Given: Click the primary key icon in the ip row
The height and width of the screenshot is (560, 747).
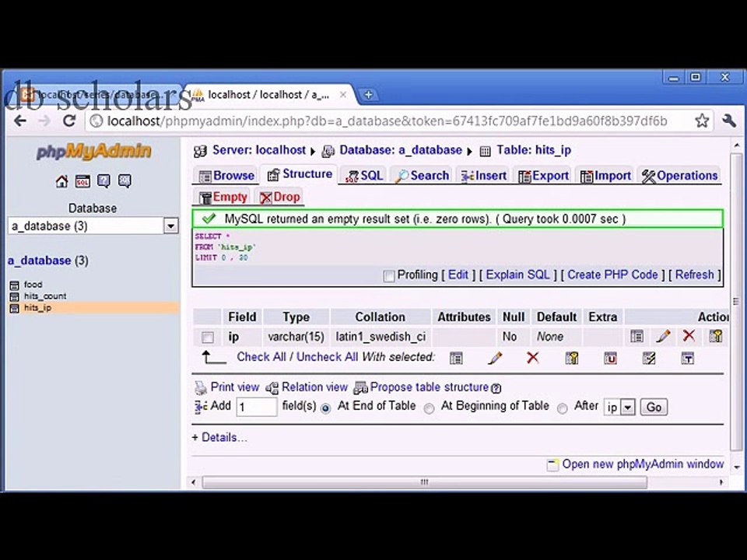Looking at the screenshot, I should coord(716,336).
